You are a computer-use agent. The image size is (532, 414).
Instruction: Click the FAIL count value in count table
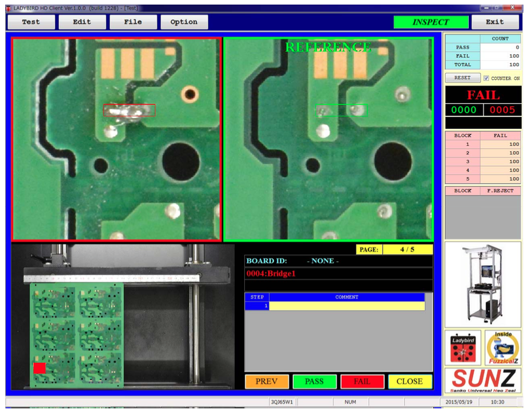point(501,56)
